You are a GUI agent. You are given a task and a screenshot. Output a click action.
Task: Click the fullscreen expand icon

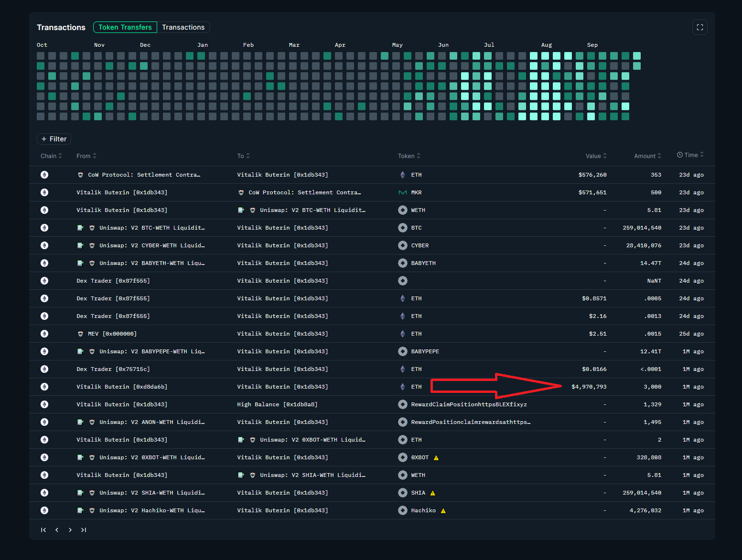[699, 27]
